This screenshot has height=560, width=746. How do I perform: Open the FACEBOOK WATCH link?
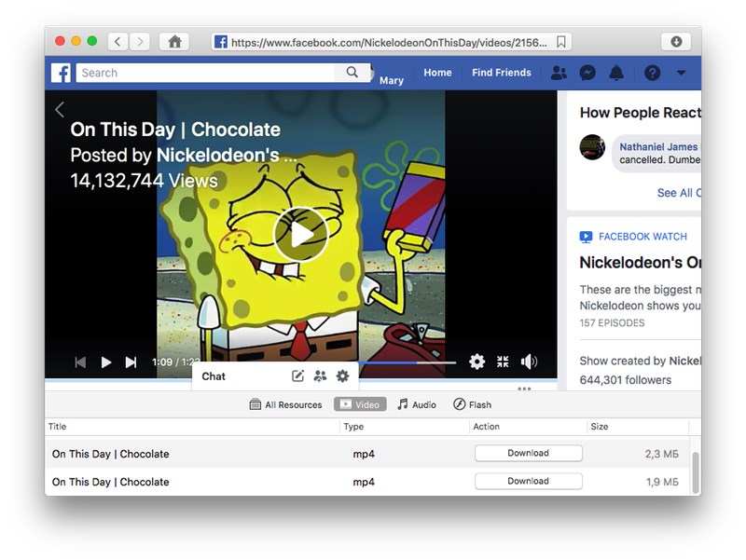click(x=642, y=237)
